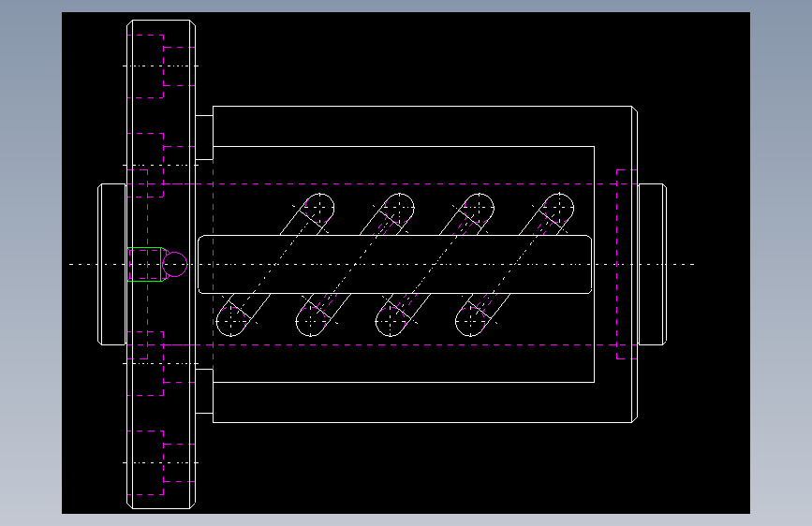Select the long rounded keyway slot in center
The width and height of the screenshot is (812, 526).
pos(395,265)
